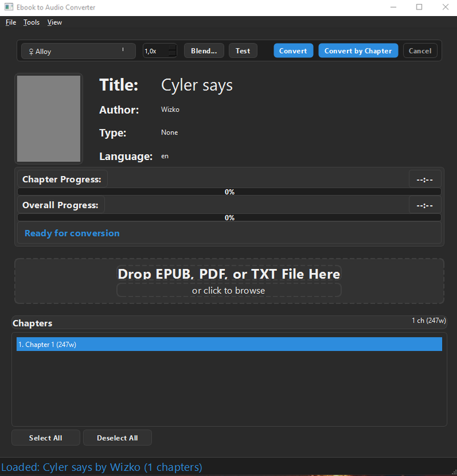This screenshot has height=476, width=457.
Task: Click the grey book cover thumbnail
Action: (49, 118)
